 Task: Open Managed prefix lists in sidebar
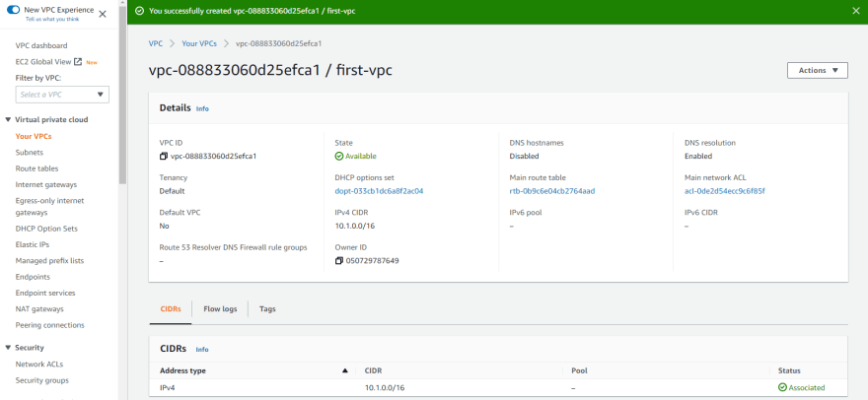[50, 260]
